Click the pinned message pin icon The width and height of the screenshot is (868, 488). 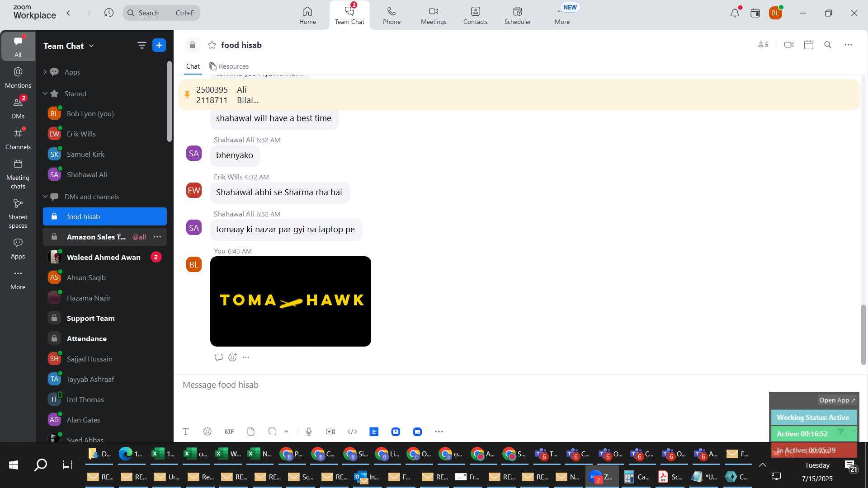[x=187, y=94]
